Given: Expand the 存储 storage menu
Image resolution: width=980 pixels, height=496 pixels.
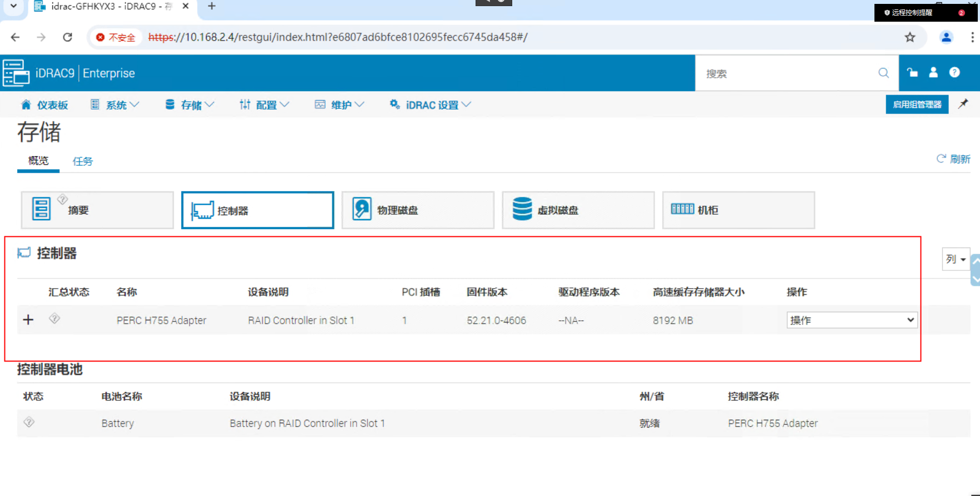Looking at the screenshot, I should [189, 105].
